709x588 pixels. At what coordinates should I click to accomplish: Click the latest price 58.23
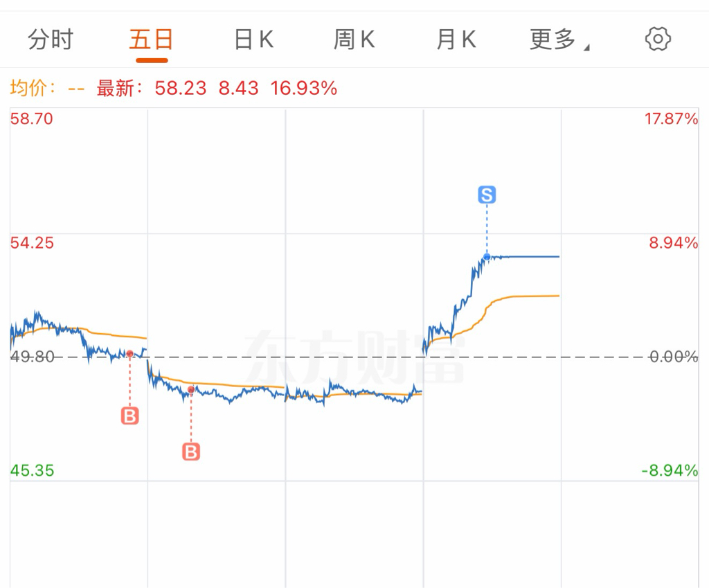tap(181, 88)
